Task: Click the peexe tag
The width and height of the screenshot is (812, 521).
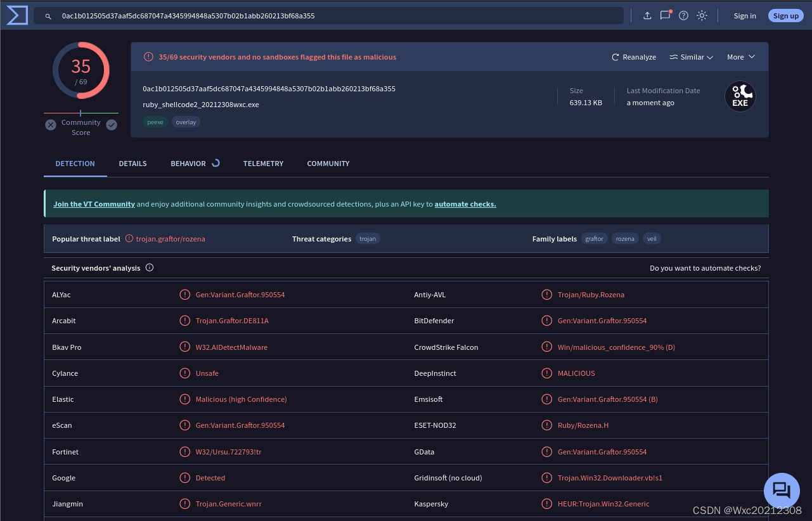Action: pos(155,122)
